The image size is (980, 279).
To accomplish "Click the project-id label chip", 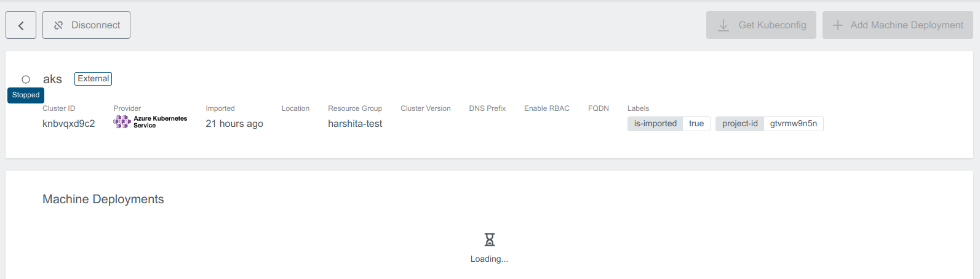I will [739, 124].
